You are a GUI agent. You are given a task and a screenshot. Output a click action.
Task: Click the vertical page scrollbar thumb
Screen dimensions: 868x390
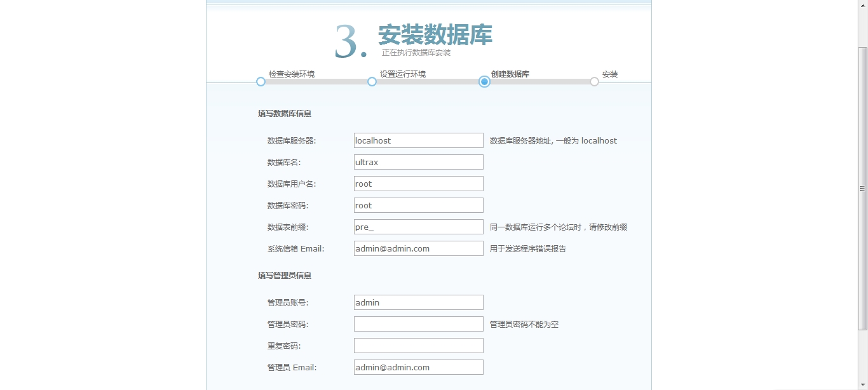[x=862, y=188]
